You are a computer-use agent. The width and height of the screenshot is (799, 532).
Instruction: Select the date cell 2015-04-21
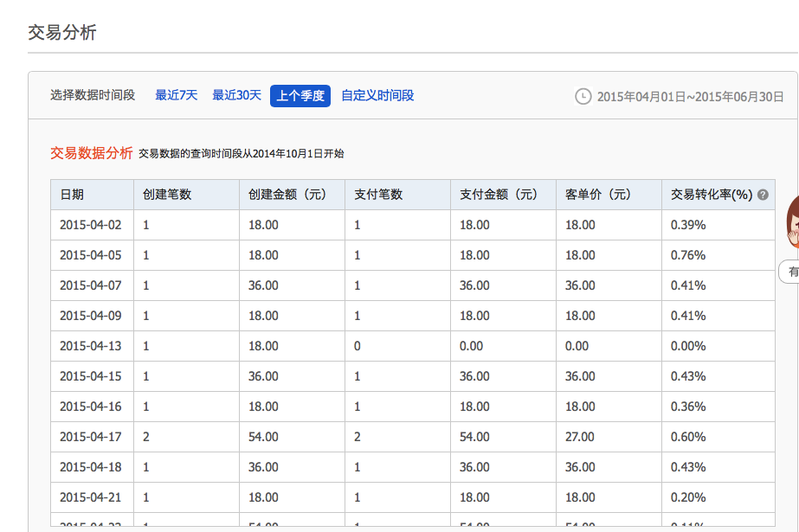click(x=91, y=497)
